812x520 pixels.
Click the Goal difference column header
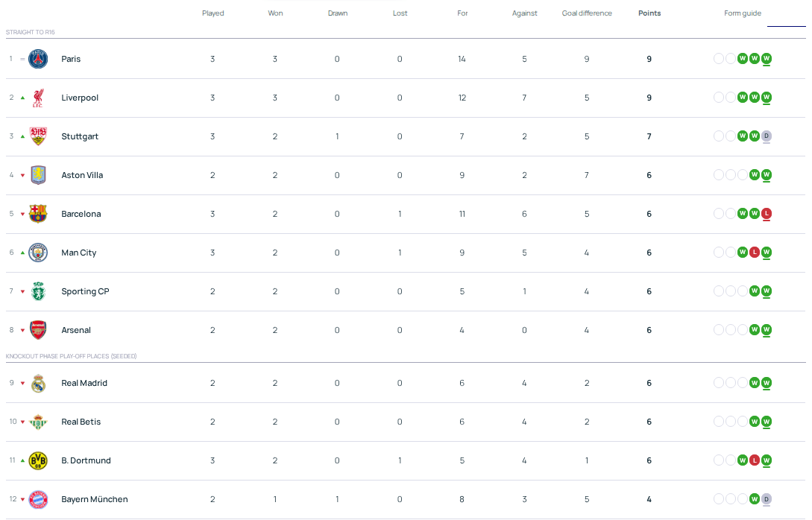[587, 13]
